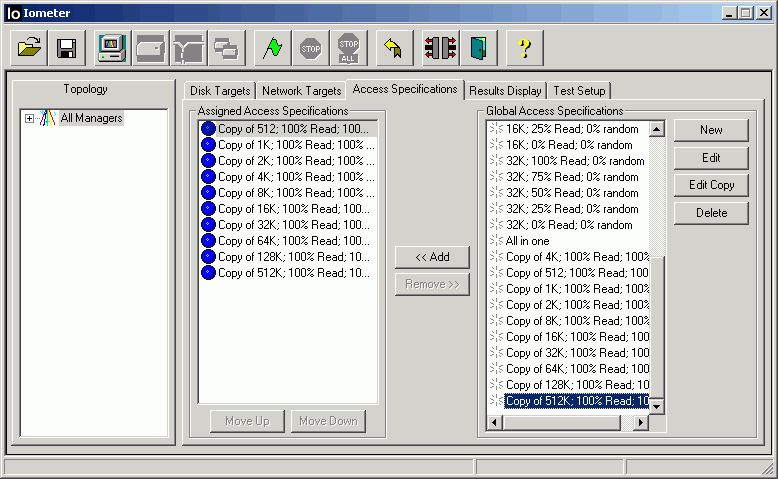This screenshot has width=778, height=479.
Task: Select the Access Specifications tab
Action: (x=405, y=89)
